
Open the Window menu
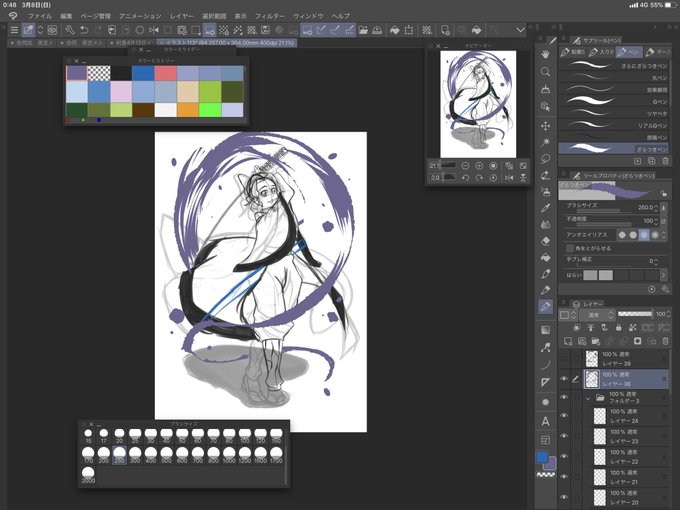[308, 16]
